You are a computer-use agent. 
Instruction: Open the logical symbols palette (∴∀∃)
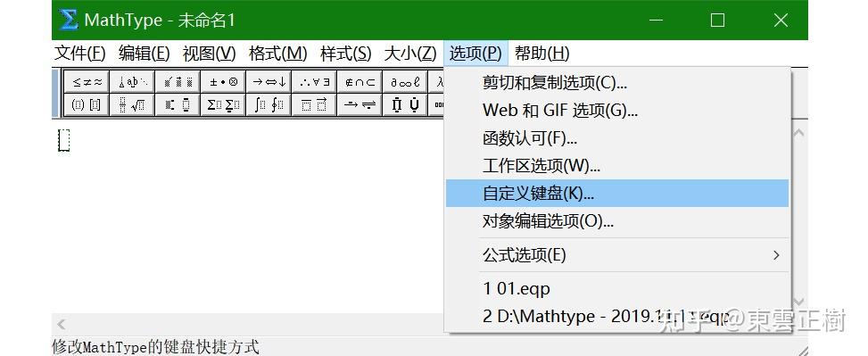tap(314, 82)
